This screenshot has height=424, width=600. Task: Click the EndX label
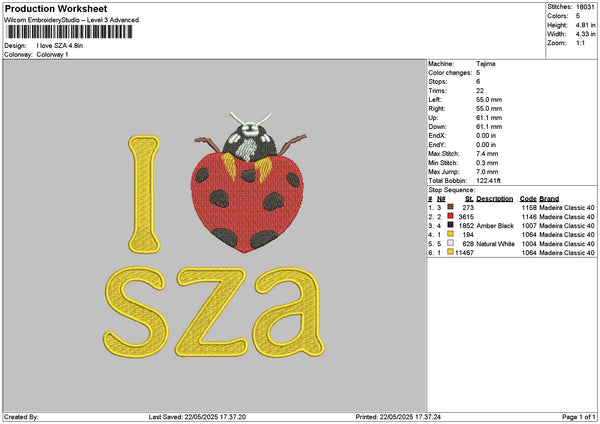tap(437, 136)
